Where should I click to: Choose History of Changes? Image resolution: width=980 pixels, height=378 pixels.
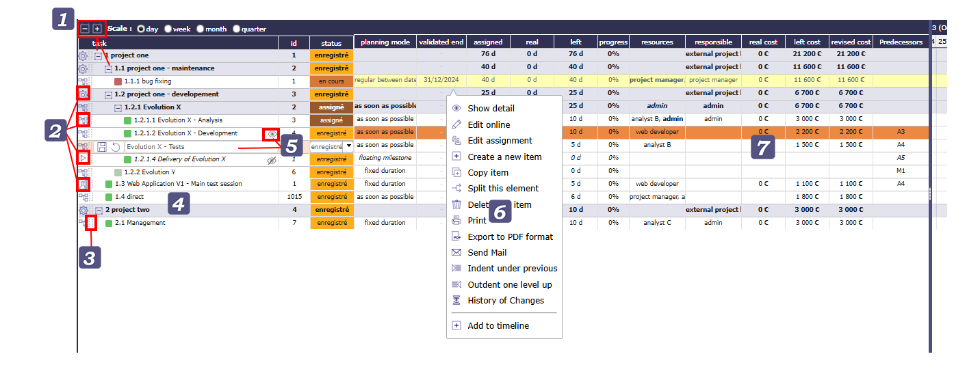[504, 300]
